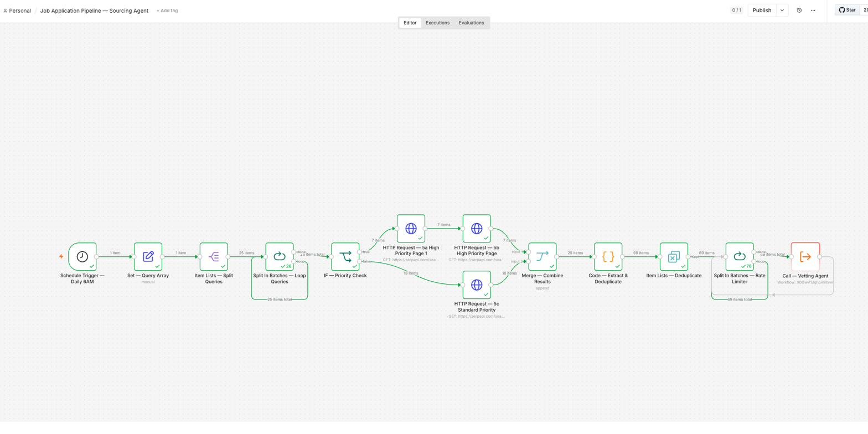
Task: Switch to the Editor tab
Action: 410,23
